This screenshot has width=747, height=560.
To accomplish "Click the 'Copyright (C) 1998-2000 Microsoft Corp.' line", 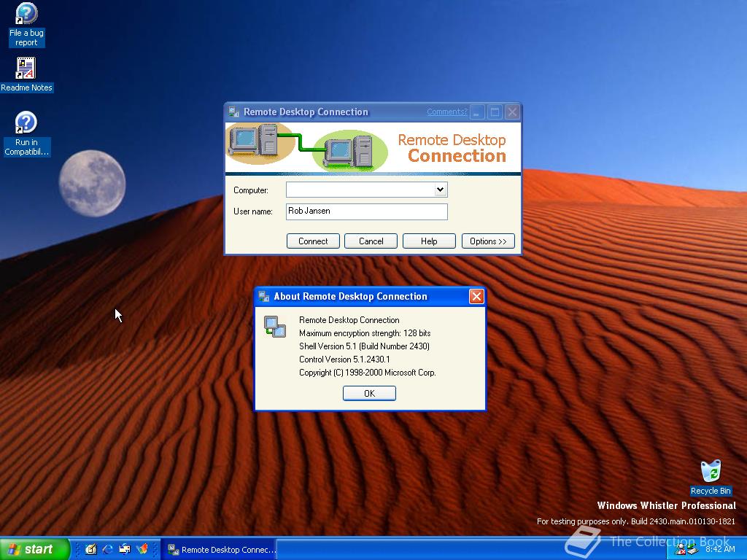I will point(368,373).
